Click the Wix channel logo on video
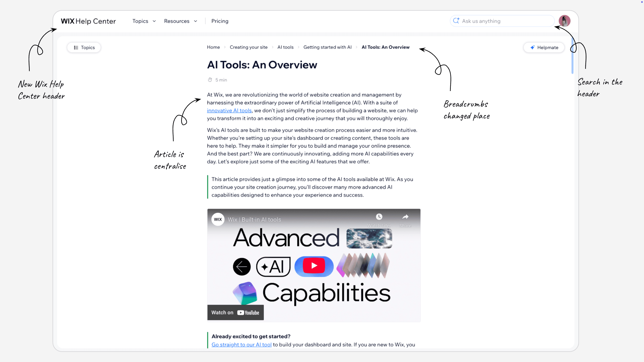This screenshot has height=362, width=644. click(x=218, y=219)
